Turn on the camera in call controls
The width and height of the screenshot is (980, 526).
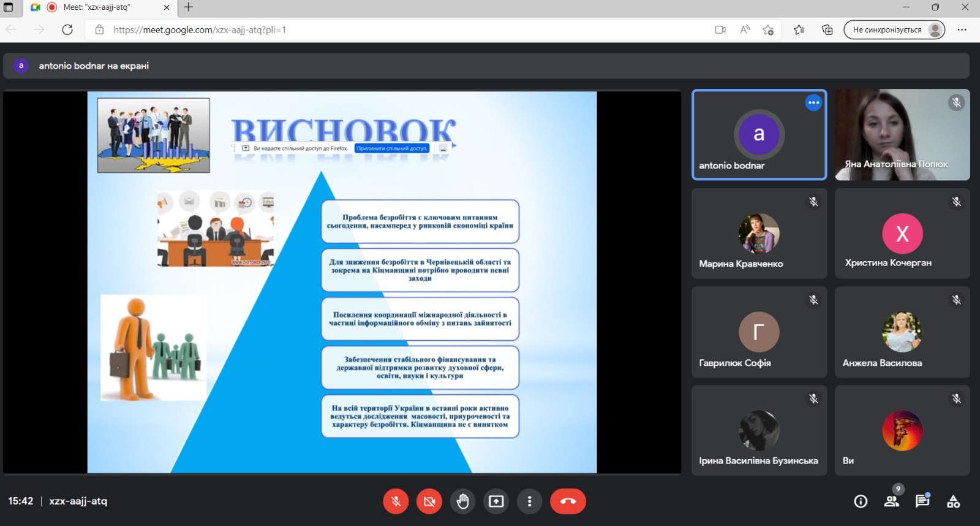[x=429, y=501]
